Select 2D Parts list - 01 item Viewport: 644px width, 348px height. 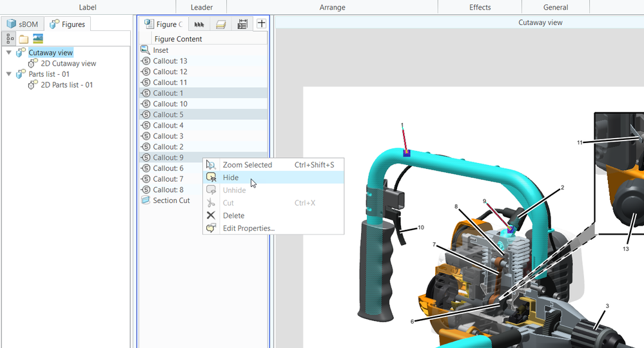coord(67,85)
